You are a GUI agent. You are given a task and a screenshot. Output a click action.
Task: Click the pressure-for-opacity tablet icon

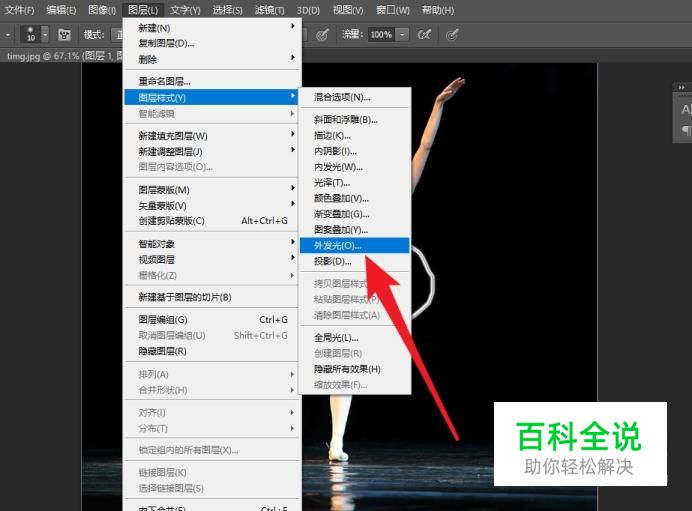pyautogui.click(x=322, y=34)
